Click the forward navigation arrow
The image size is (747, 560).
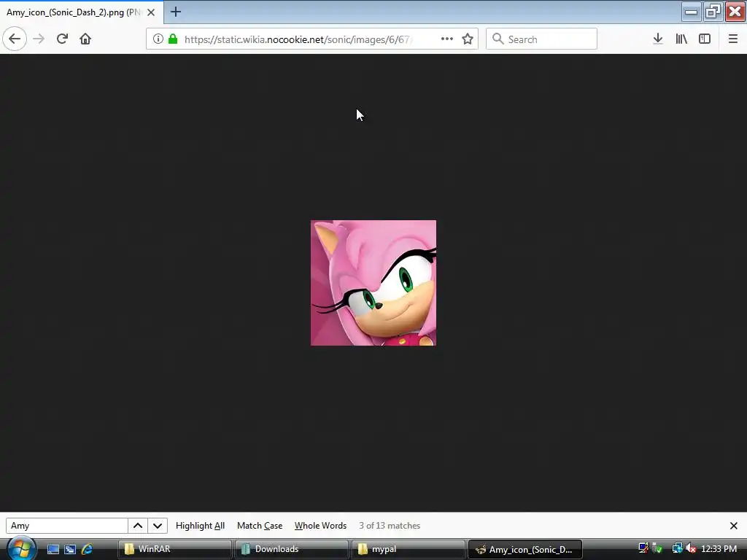click(39, 39)
